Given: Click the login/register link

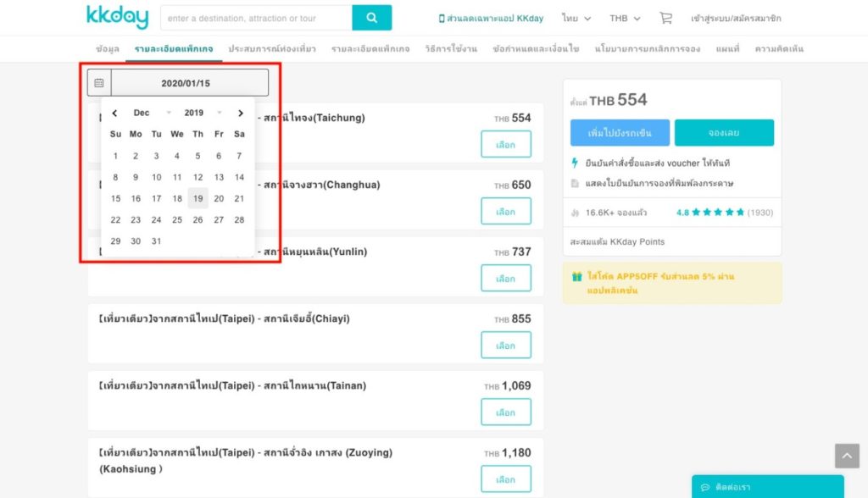Looking at the screenshot, I should click(736, 18).
